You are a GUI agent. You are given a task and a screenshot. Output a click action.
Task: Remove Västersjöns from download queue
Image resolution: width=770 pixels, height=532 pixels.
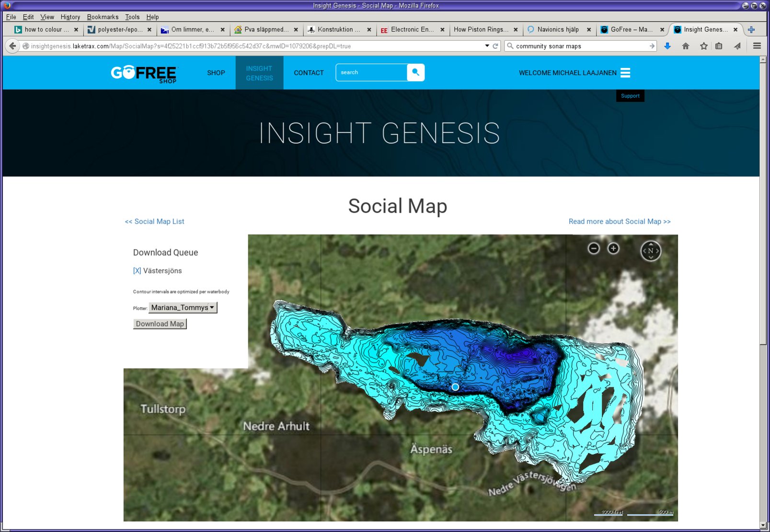137,271
